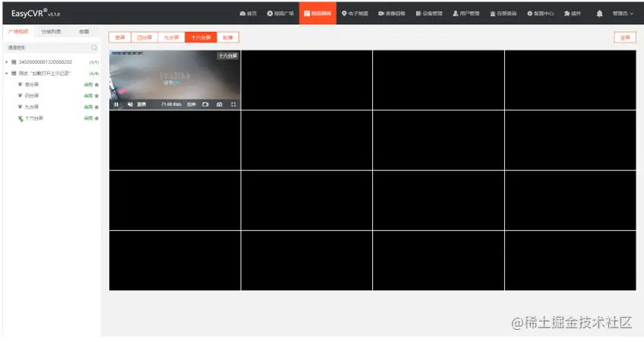Take a snapshot with the camera icon
This screenshot has width=644, height=342.
(219, 104)
